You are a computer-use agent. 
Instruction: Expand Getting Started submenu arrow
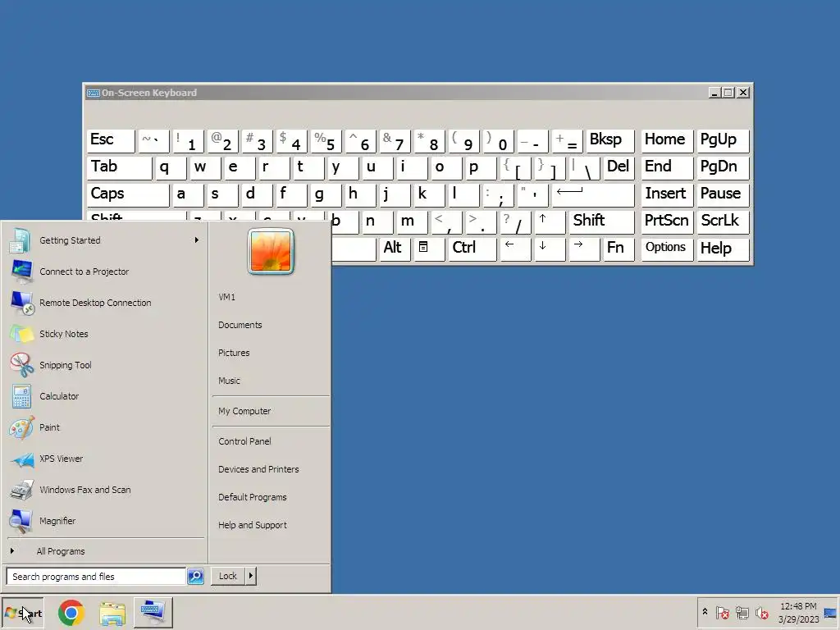[x=197, y=240]
